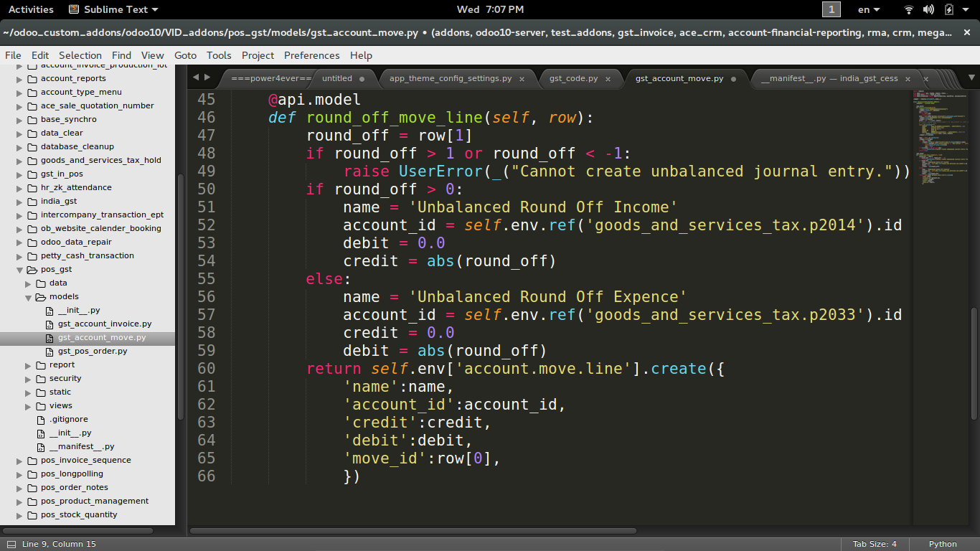Open the Preferences menu

coord(311,55)
